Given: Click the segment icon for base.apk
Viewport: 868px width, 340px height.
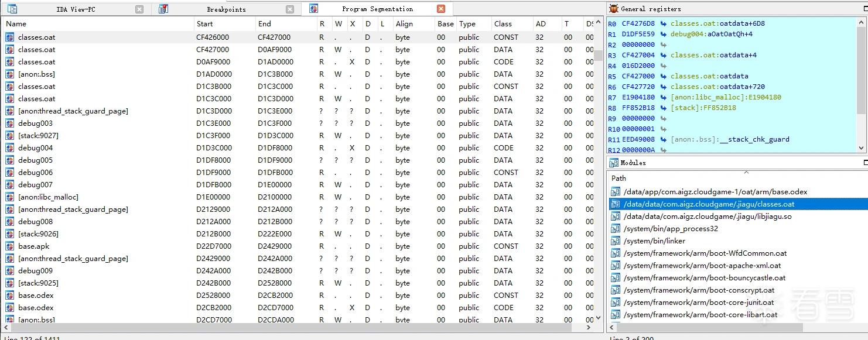Looking at the screenshot, I should [x=10, y=246].
